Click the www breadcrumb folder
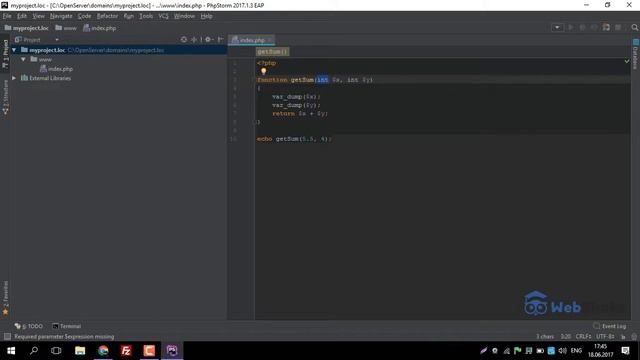This screenshot has height=360, width=640. (66, 28)
